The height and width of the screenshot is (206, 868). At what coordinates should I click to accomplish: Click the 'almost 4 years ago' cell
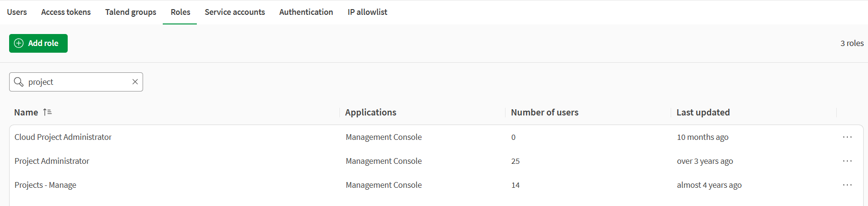tap(709, 185)
